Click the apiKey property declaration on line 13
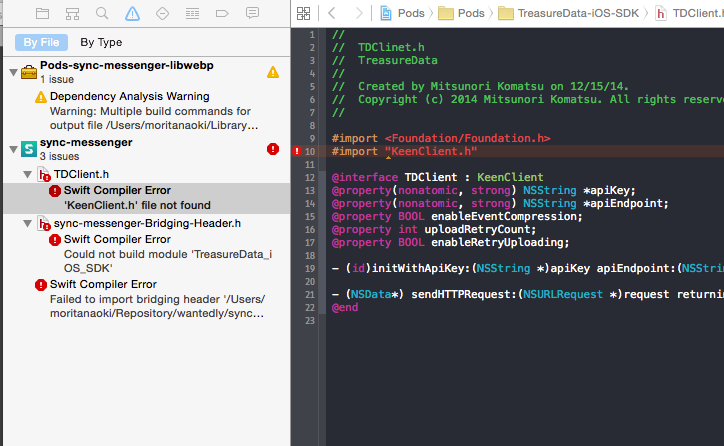Screen dimensions: 724x446 [483, 190]
